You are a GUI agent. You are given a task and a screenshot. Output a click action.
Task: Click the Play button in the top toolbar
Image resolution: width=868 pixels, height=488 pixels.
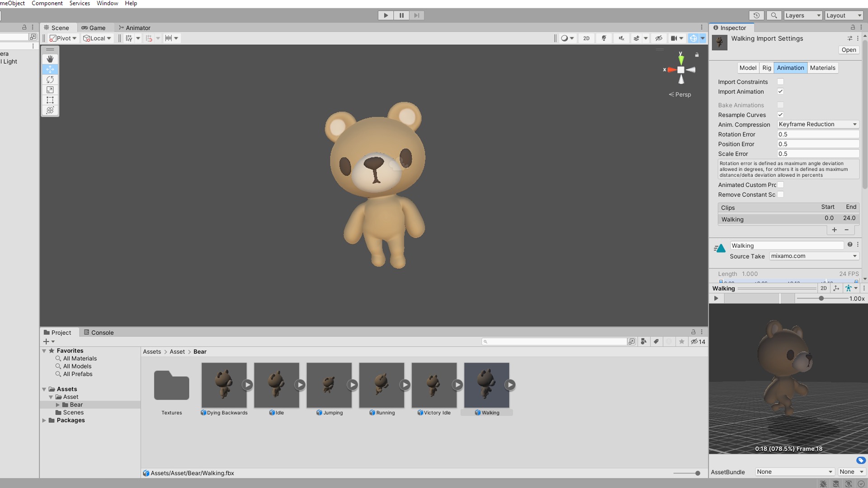click(386, 15)
